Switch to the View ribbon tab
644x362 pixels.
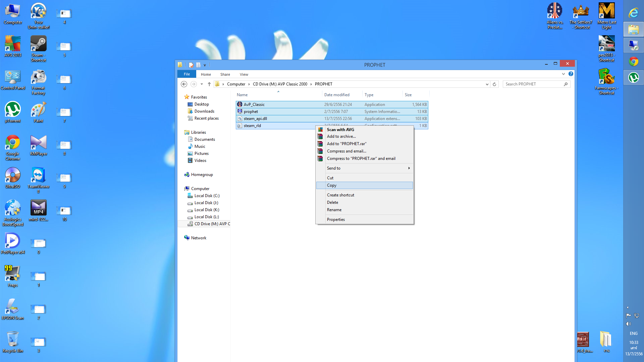pyautogui.click(x=244, y=74)
